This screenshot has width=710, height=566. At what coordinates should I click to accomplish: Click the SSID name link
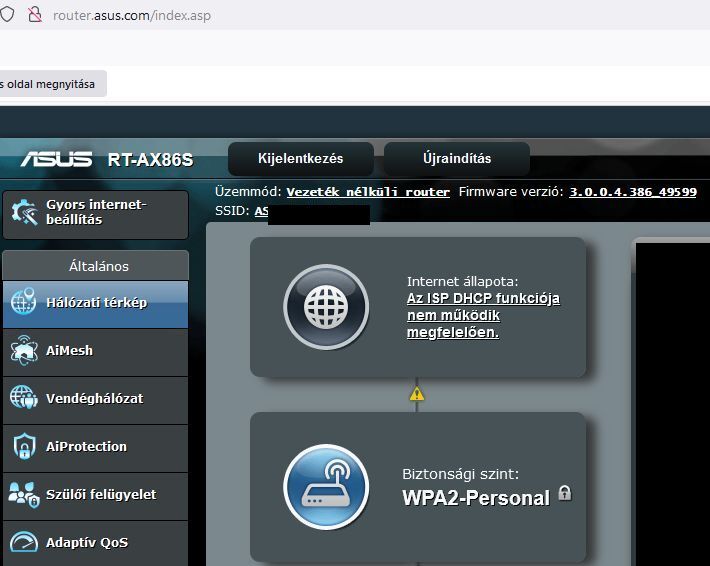pyautogui.click(x=261, y=211)
